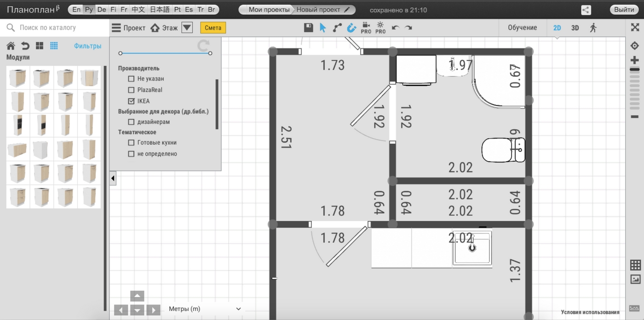This screenshot has height=320, width=644.
Task: Check the Готовые кухни filter
Action: (x=131, y=143)
